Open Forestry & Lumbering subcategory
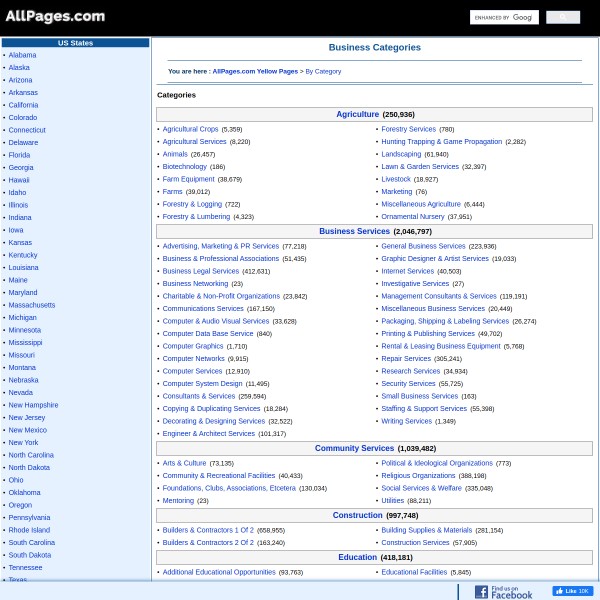 tap(196, 217)
